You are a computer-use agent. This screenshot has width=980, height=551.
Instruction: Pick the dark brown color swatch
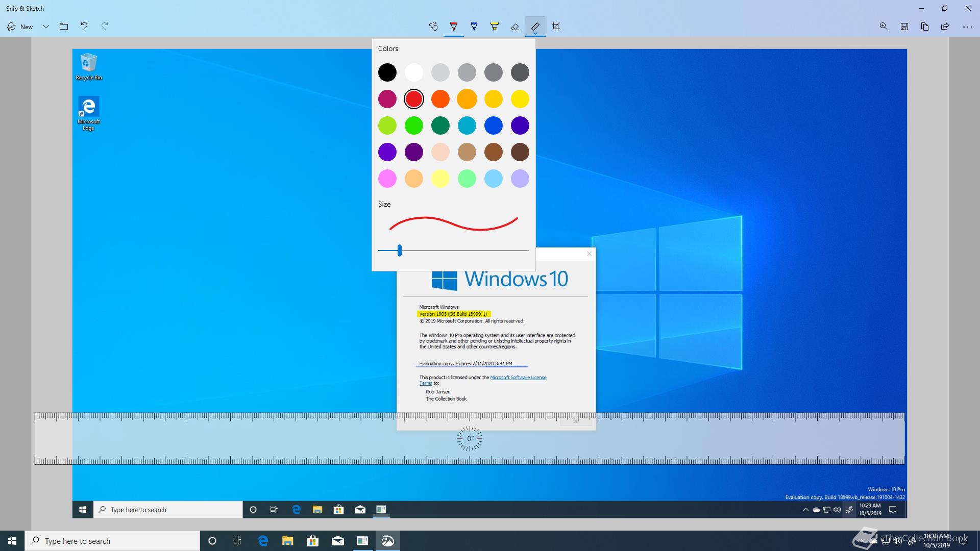tap(520, 152)
